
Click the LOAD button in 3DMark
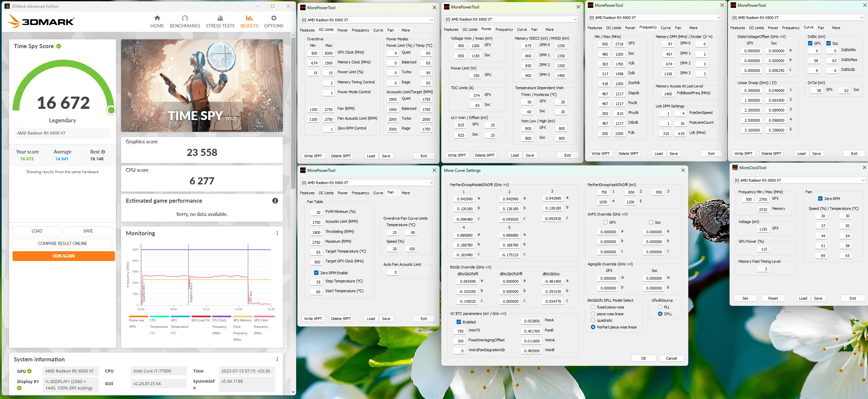[x=37, y=231]
